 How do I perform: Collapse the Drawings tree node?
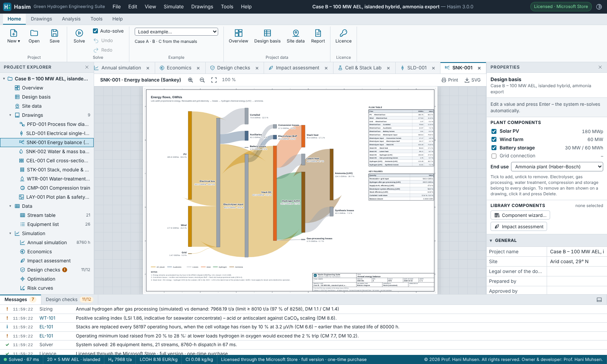10,115
